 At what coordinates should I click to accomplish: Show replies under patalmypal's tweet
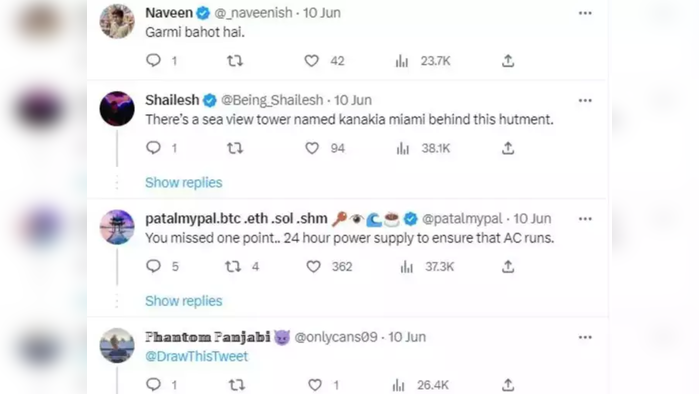pos(184,301)
